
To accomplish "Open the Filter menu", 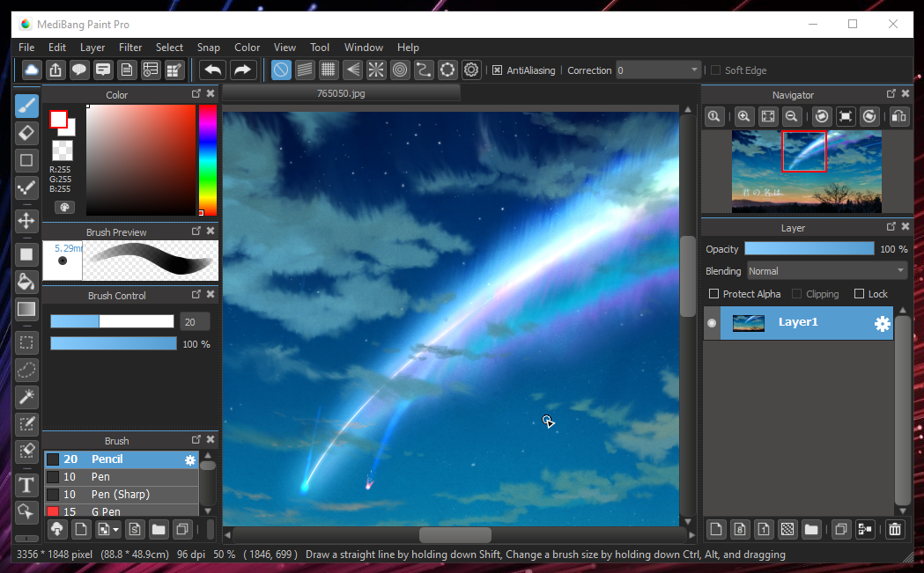I will coord(130,48).
